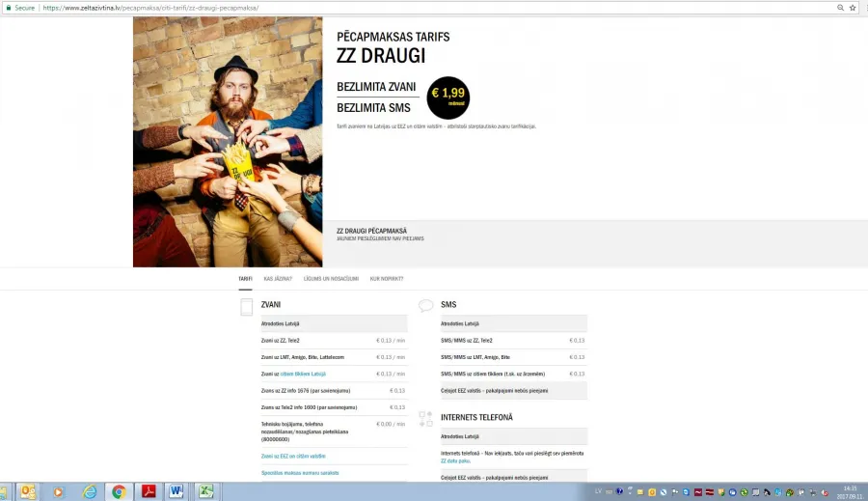868x501 pixels.
Task: Open the muted volume tray icon
Action: (x=825, y=492)
